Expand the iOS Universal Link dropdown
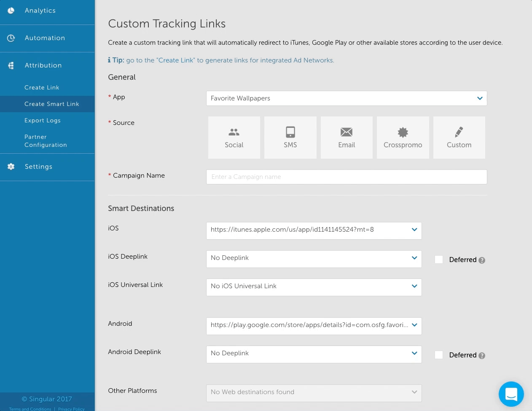Image resolution: width=532 pixels, height=411 pixels. pos(314,287)
